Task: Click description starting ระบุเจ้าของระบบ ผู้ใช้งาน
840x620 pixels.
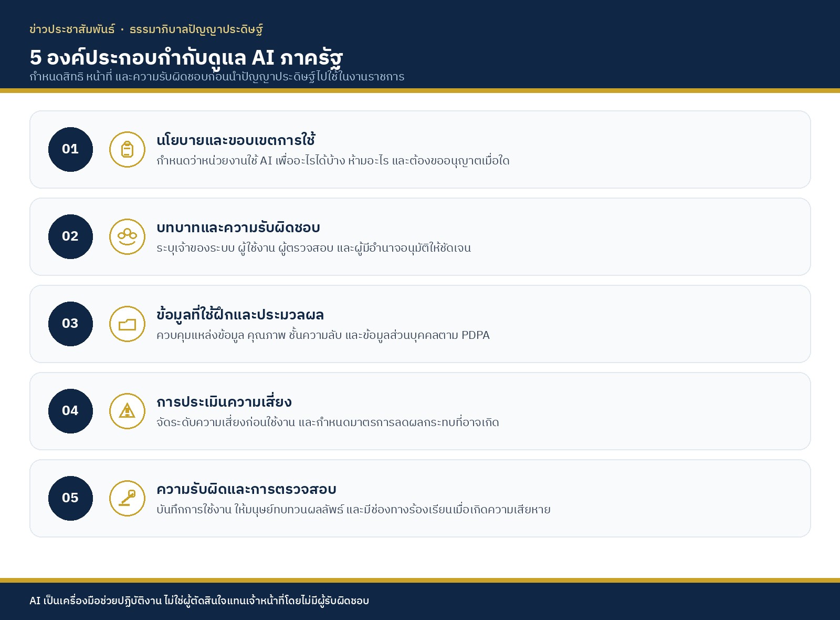Action: coord(313,247)
